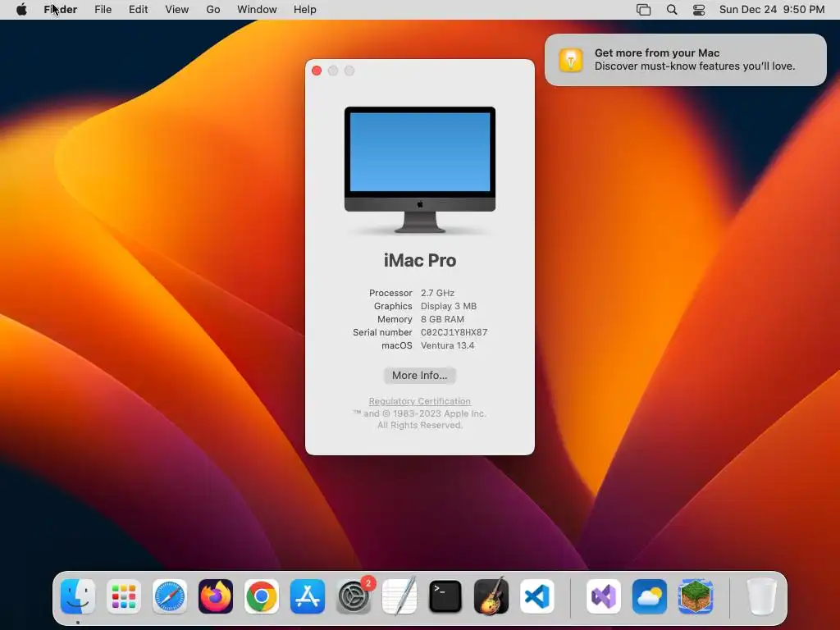Viewport: 840px width, 630px height.
Task: Launch Minecraft grass block icon in Dock
Action: tap(696, 596)
